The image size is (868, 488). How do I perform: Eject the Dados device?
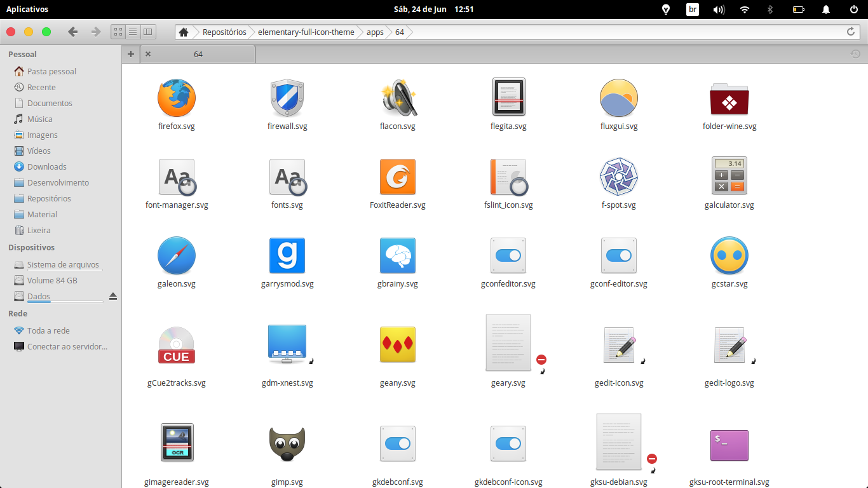pos(113,296)
